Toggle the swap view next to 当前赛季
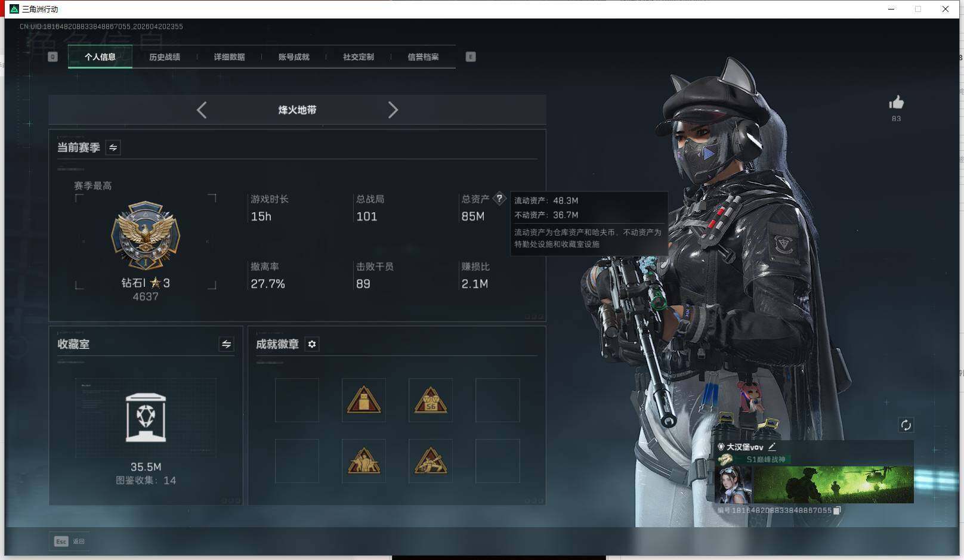The image size is (964, 560). tap(112, 147)
